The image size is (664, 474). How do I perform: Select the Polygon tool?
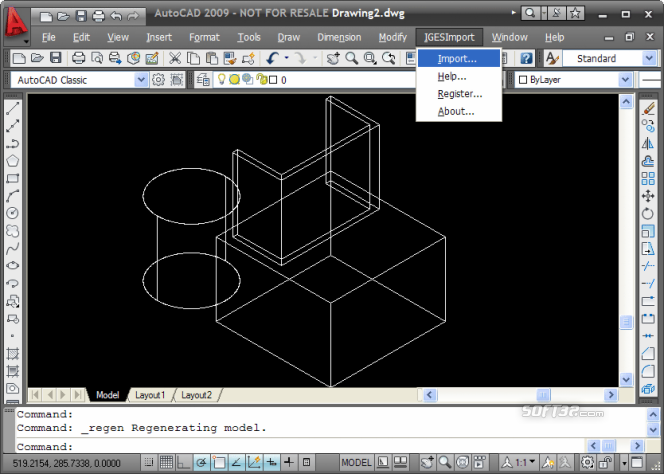tap(12, 161)
